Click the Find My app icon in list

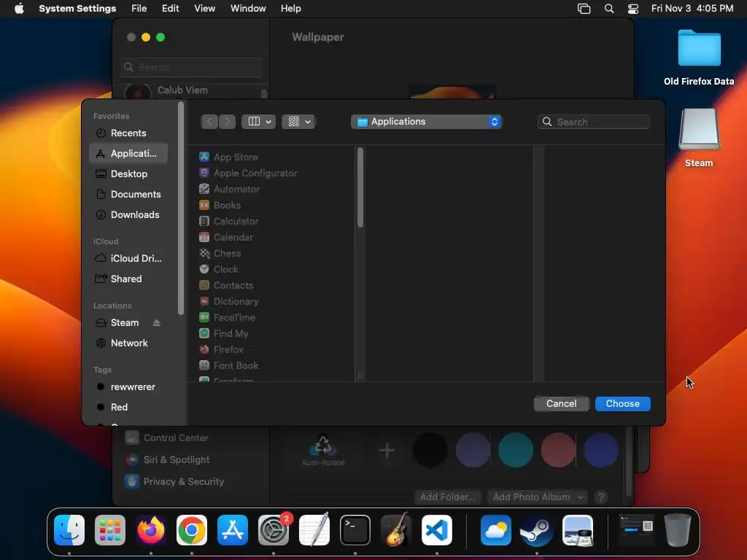tap(204, 333)
